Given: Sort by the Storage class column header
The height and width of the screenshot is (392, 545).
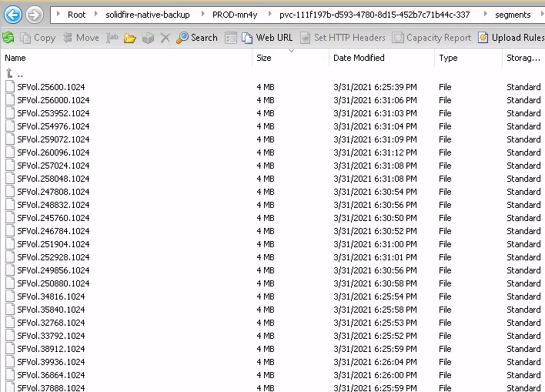Looking at the screenshot, I should pos(523,58).
